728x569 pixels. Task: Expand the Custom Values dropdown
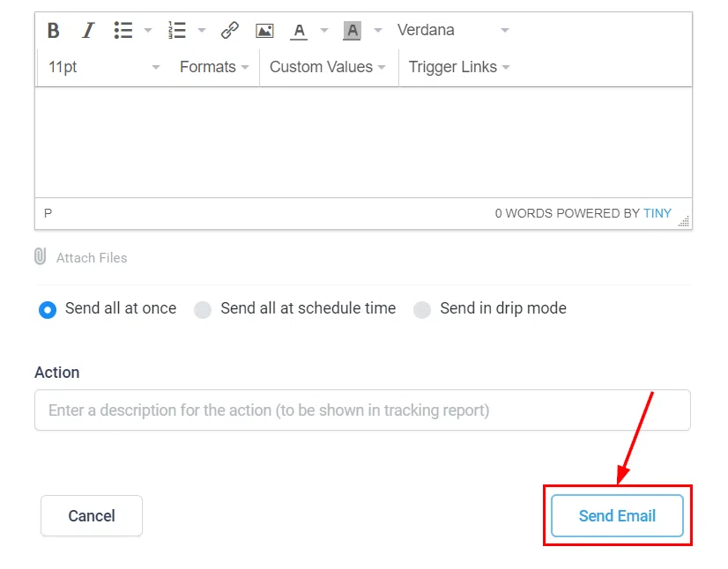322,66
